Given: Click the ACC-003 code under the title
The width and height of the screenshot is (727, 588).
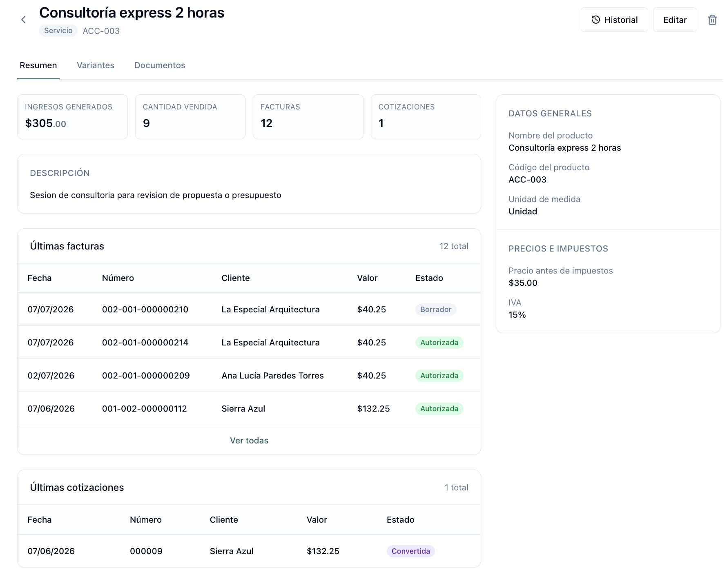Looking at the screenshot, I should click(101, 31).
